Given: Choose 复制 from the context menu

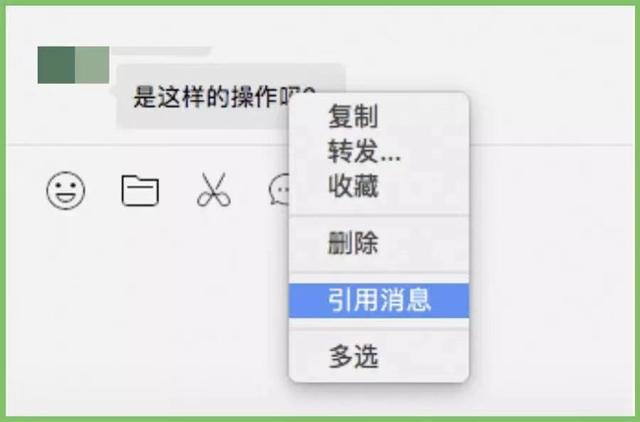Looking at the screenshot, I should coord(353,116).
